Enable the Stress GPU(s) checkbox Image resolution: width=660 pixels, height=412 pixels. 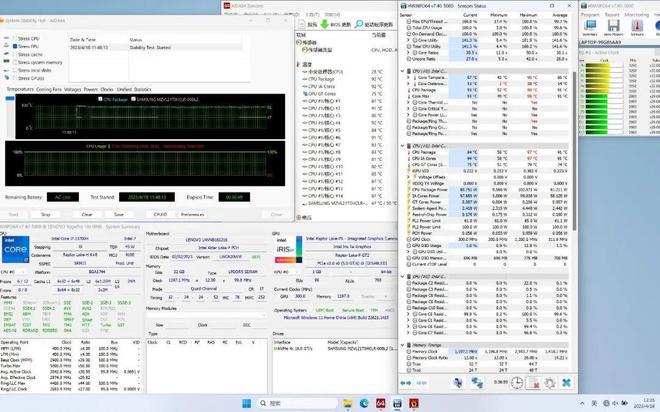[x=15, y=78]
